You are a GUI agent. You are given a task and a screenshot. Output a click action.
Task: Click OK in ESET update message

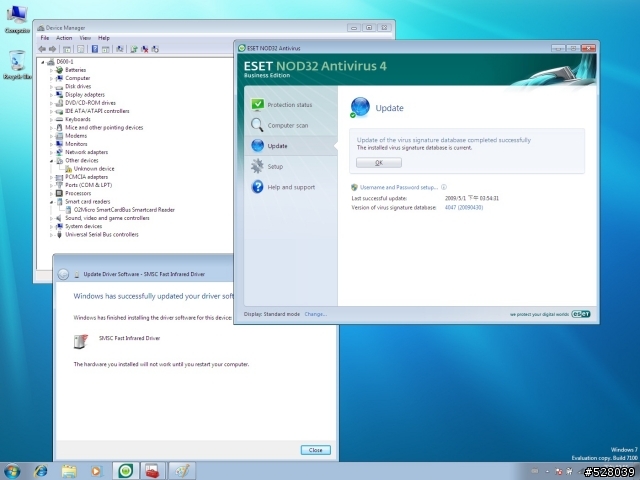(379, 162)
